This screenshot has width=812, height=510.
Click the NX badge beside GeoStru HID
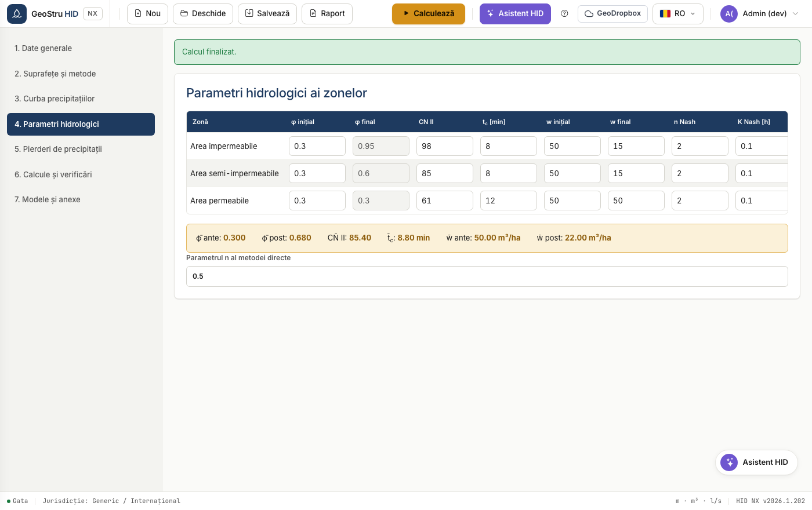pos(93,13)
